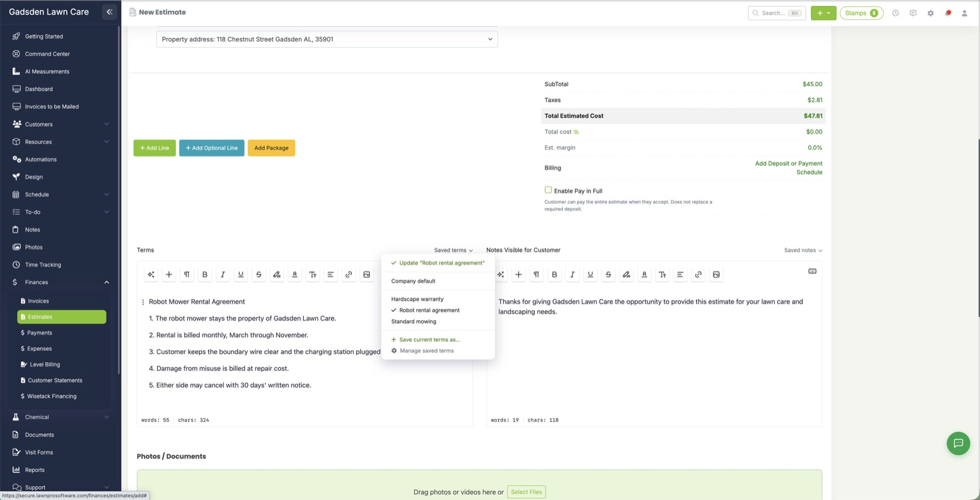
Task: Insert image using Terms editor toolbar
Action: click(366, 275)
